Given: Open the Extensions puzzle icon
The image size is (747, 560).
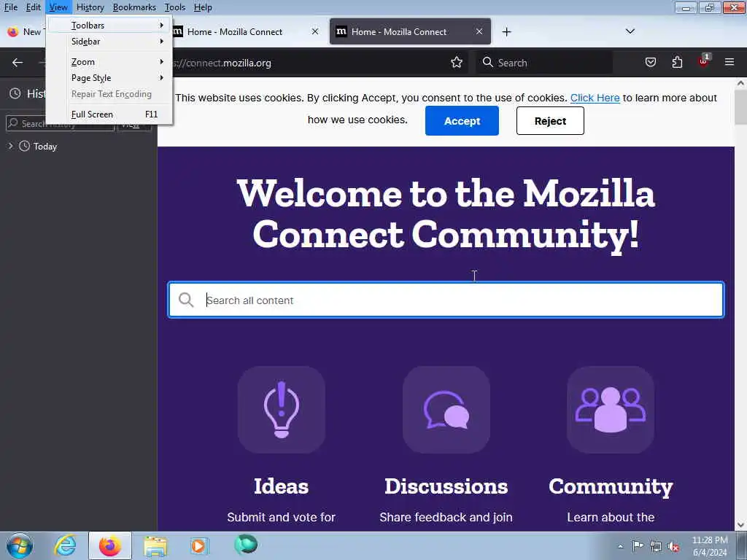Looking at the screenshot, I should pos(677,63).
